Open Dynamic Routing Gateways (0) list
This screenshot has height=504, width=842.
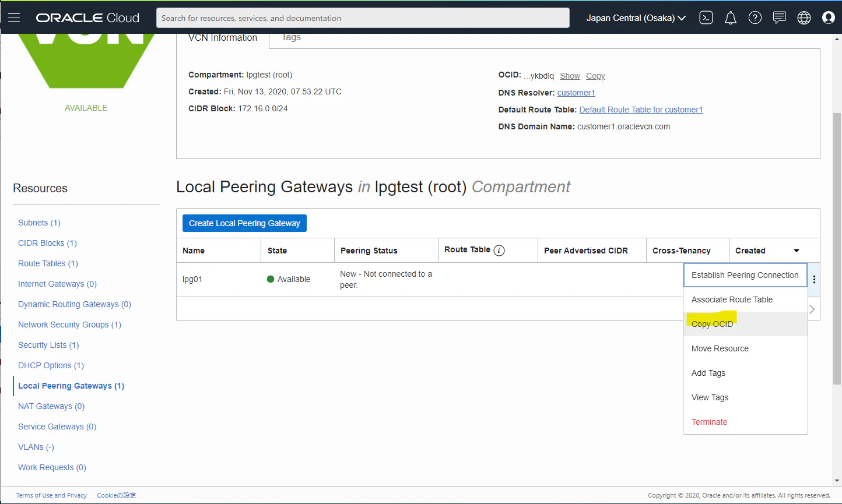(x=75, y=304)
